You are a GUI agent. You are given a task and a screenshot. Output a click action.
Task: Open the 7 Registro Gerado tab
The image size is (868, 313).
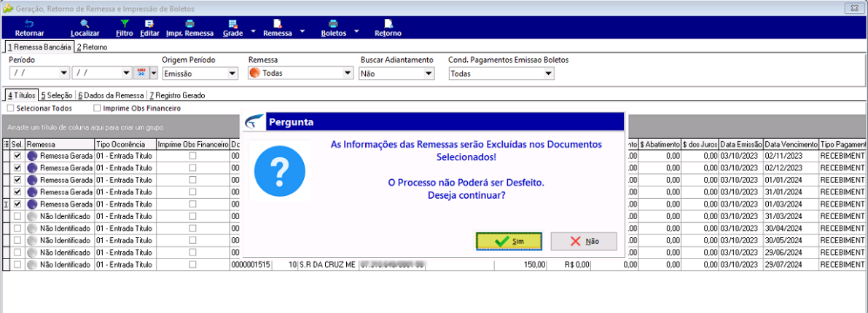tap(176, 95)
